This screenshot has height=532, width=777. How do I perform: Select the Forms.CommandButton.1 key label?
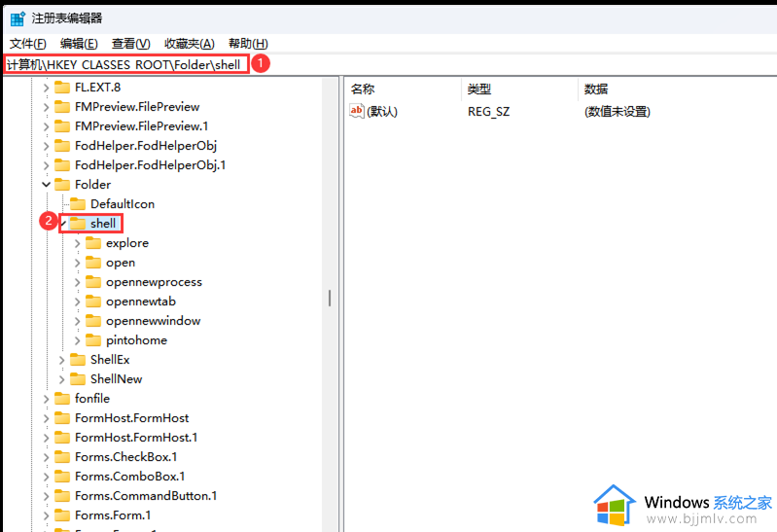click(146, 496)
